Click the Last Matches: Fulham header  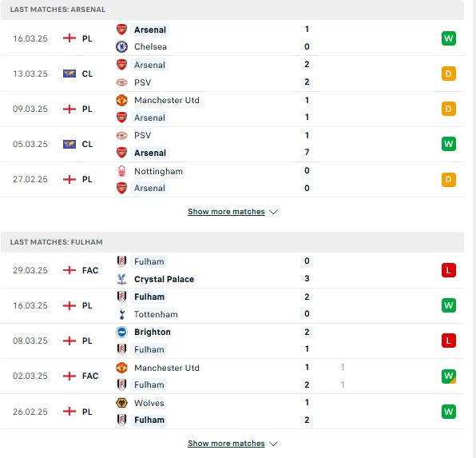[232, 242]
